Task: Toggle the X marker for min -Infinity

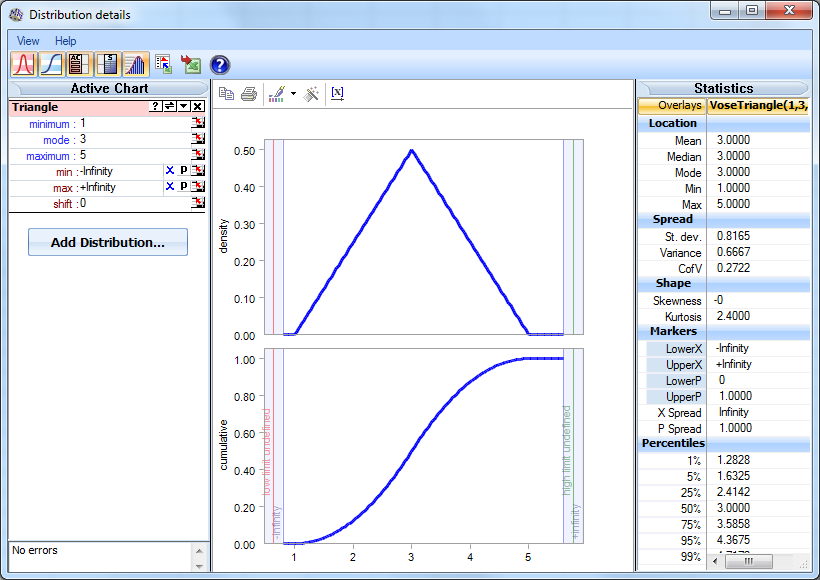Action: click(169, 171)
